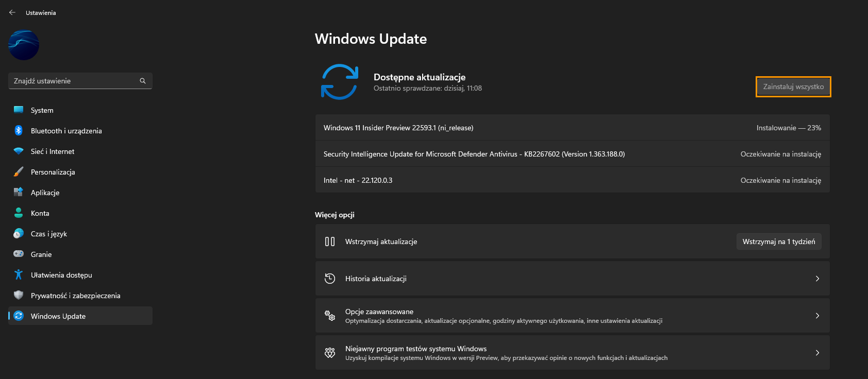Click the Wi-Fi network icon
The width and height of the screenshot is (868, 379).
point(19,151)
